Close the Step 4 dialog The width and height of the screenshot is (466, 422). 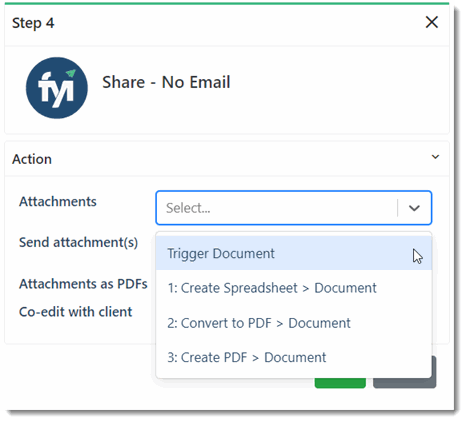[432, 22]
